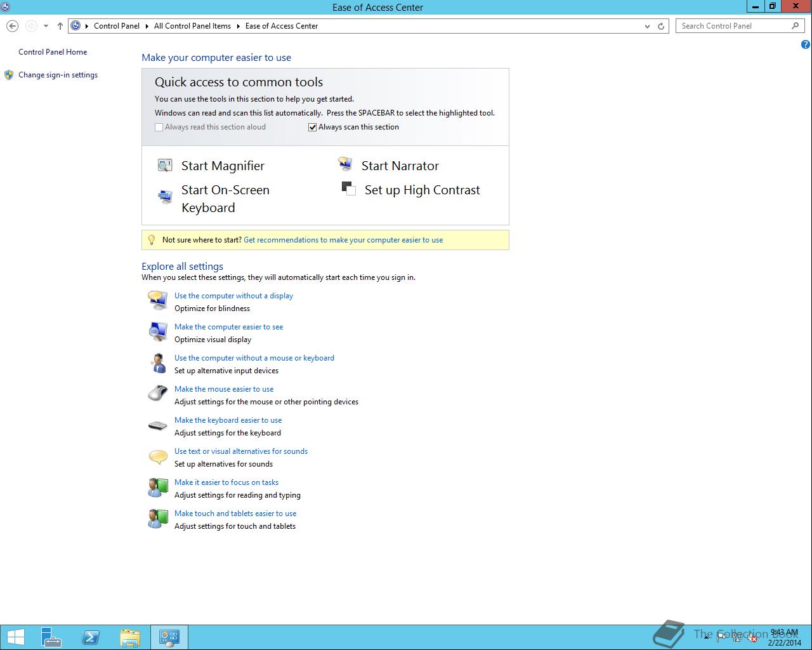The width and height of the screenshot is (812, 650).
Task: Show hidden system tray icons arrow
Action: point(706,638)
